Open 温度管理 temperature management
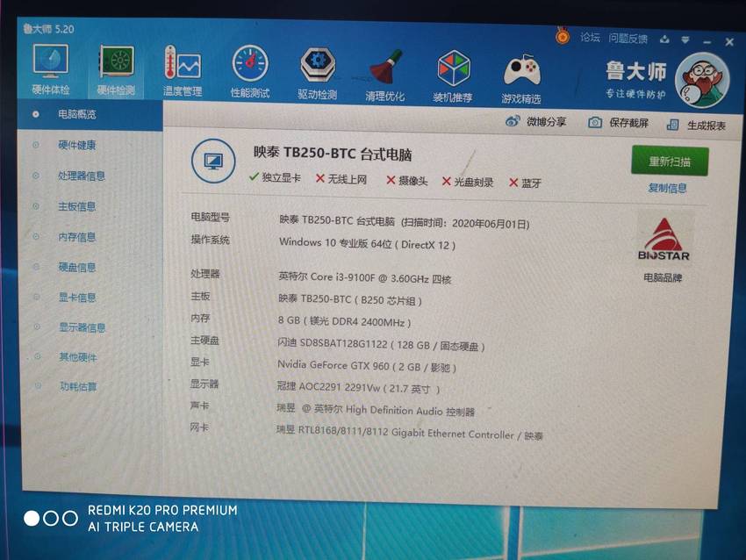 [x=183, y=70]
